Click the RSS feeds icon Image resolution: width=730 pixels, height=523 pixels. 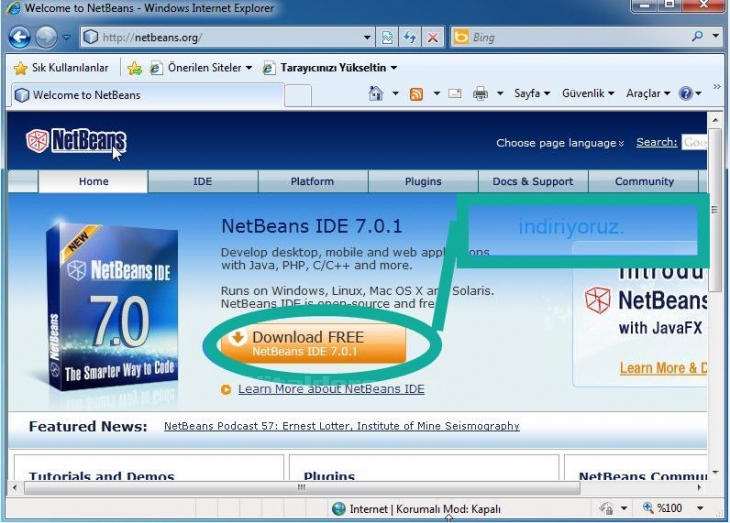(416, 94)
